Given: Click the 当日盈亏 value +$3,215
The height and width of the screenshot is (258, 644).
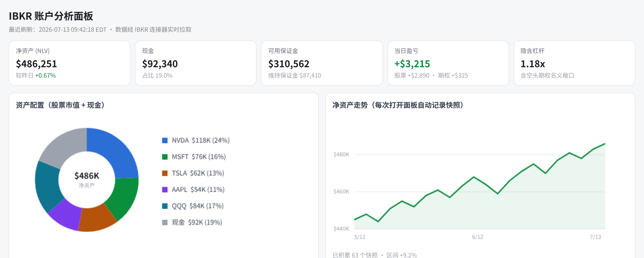Looking at the screenshot, I should click(x=412, y=64).
